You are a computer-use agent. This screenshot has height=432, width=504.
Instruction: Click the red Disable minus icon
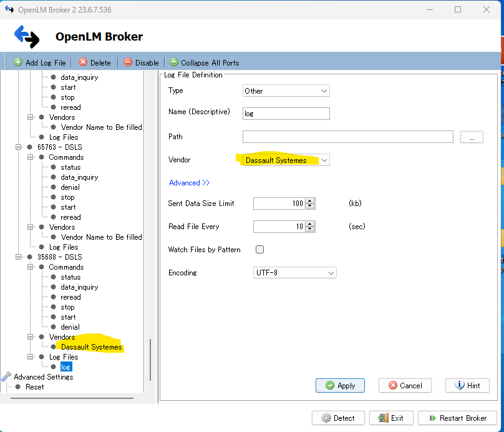(128, 62)
